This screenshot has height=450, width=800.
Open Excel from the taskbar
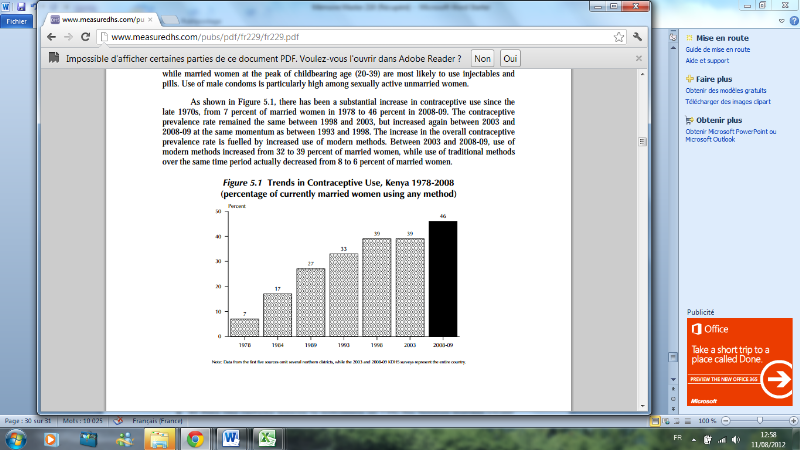click(x=267, y=439)
